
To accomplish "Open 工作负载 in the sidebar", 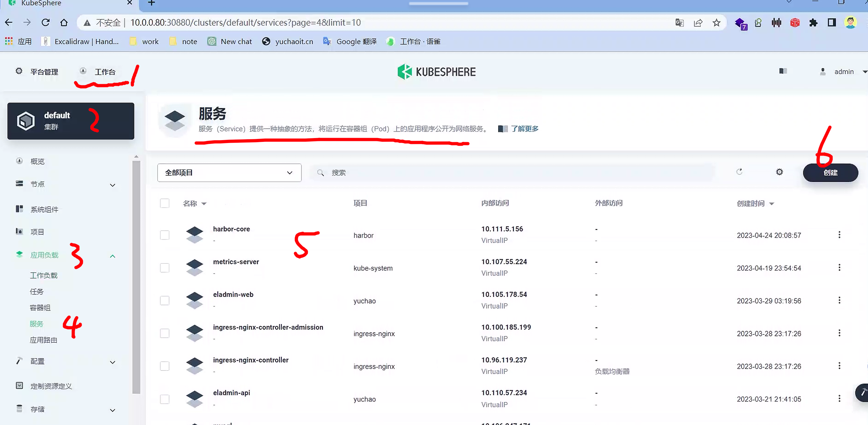I will pos(43,275).
